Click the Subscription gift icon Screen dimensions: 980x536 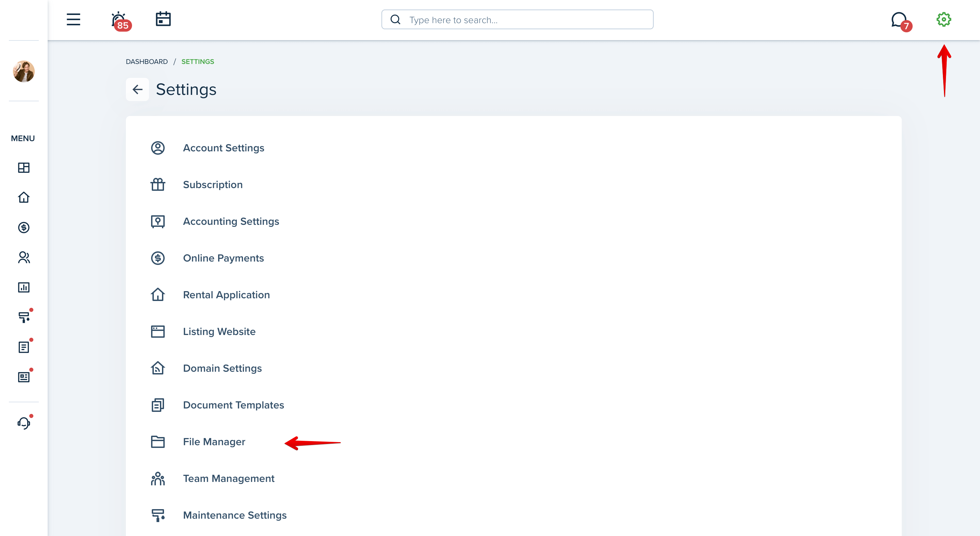pyautogui.click(x=158, y=185)
